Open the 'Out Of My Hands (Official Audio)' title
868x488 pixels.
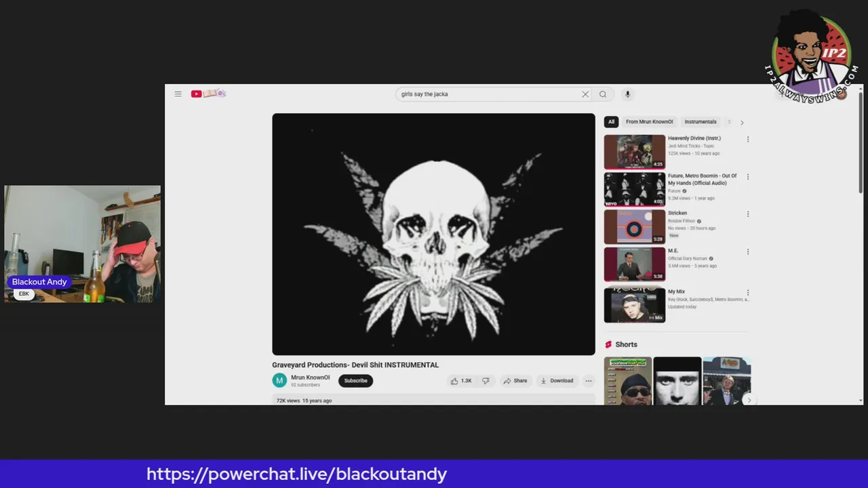point(702,180)
